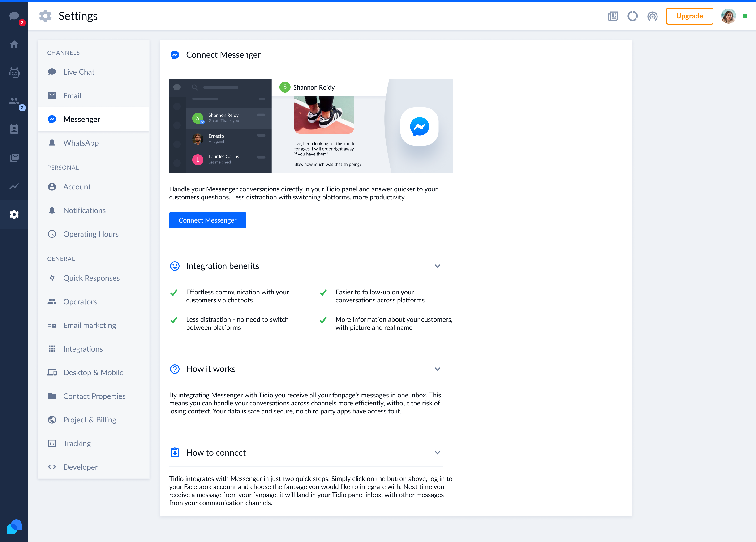This screenshot has height=542, width=756.
Task: Select the settings gear in left rail
Action: coord(14,214)
